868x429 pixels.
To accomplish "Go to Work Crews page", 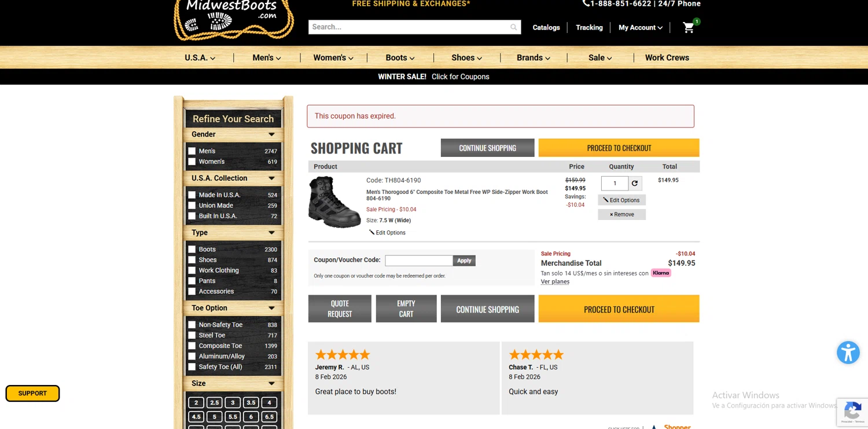I will 667,57.
